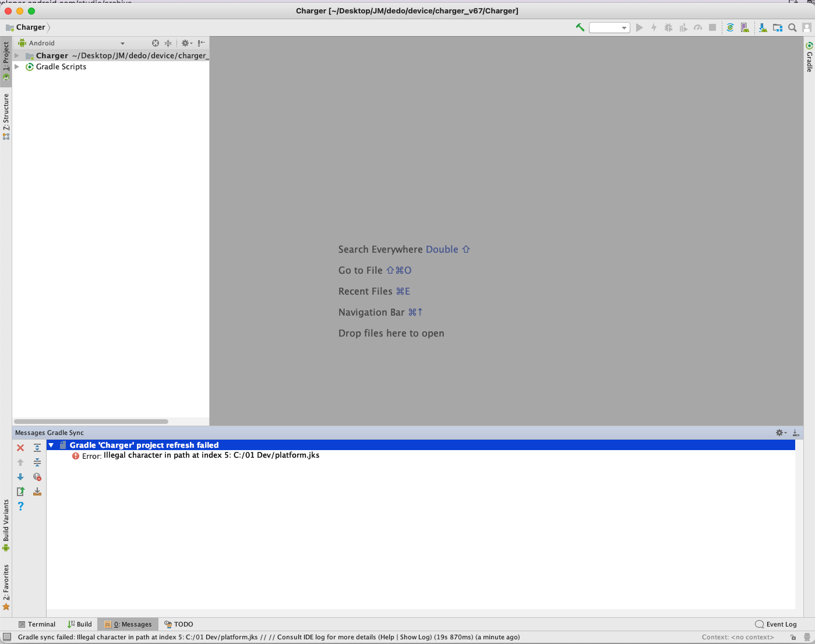Click Collapse All icon in Messages
Screen dimensions: 815x644
[x=37, y=462]
